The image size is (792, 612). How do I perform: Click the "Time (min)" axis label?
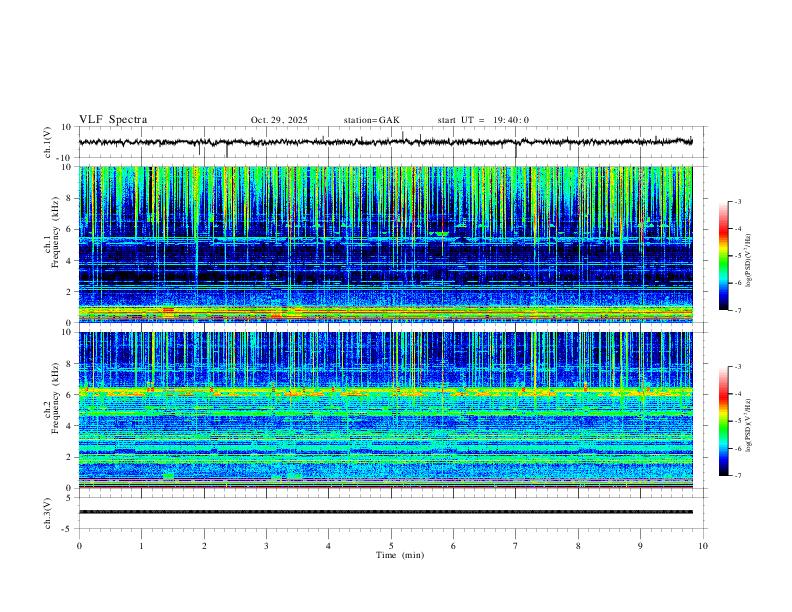click(400, 555)
